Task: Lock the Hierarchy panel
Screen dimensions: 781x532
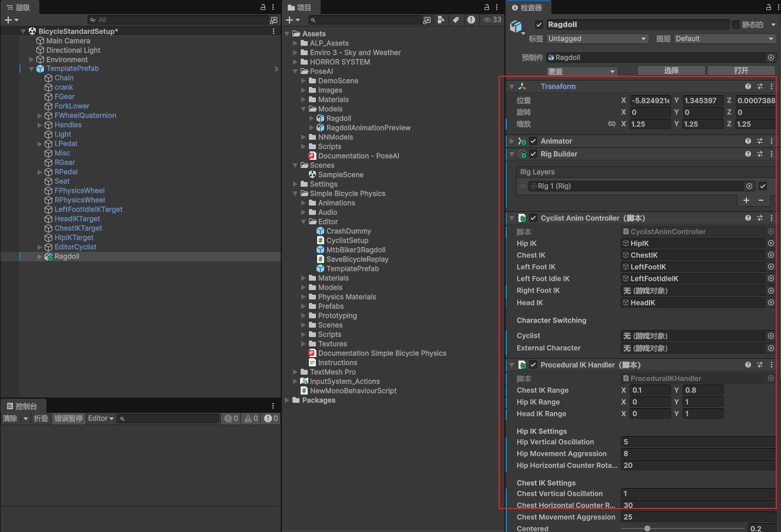Action: pos(263,7)
